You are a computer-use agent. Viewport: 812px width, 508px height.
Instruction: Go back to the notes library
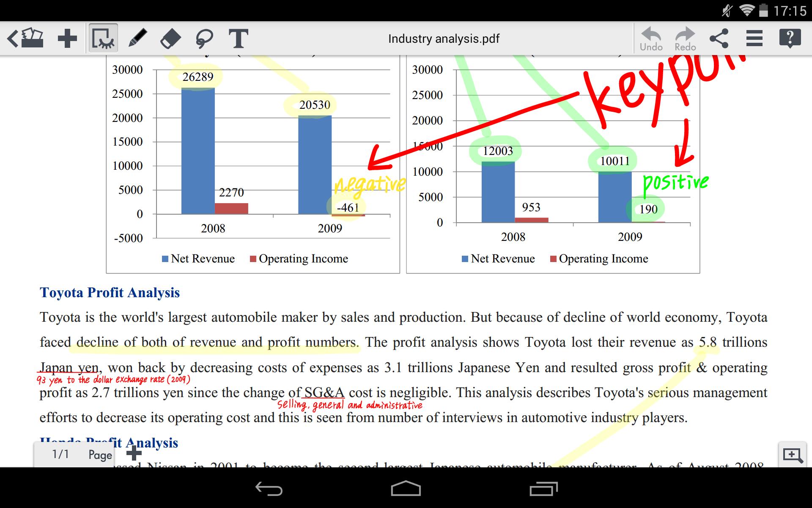point(25,39)
